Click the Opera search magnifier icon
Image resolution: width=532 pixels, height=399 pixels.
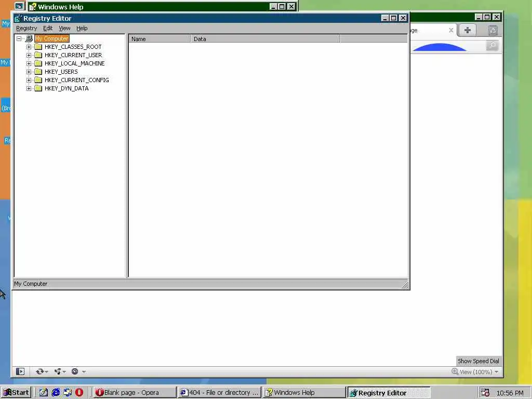point(492,46)
